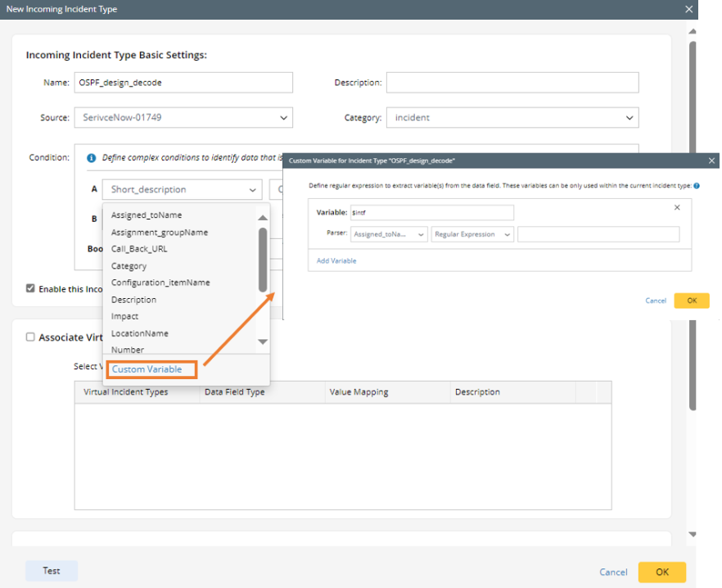Click the help icon after the regular expression hint
This screenshot has height=588, width=722.
[697, 186]
